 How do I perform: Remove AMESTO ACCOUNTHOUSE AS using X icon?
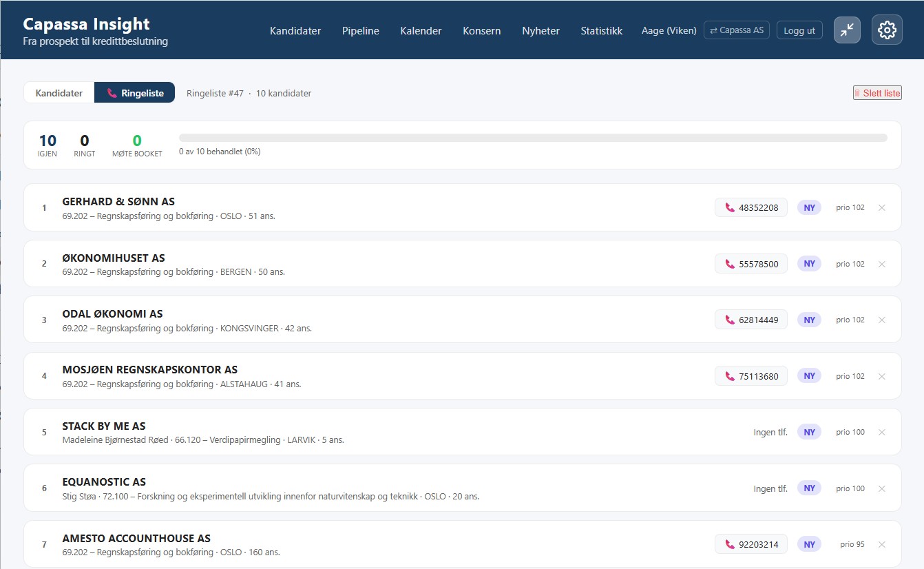(882, 544)
